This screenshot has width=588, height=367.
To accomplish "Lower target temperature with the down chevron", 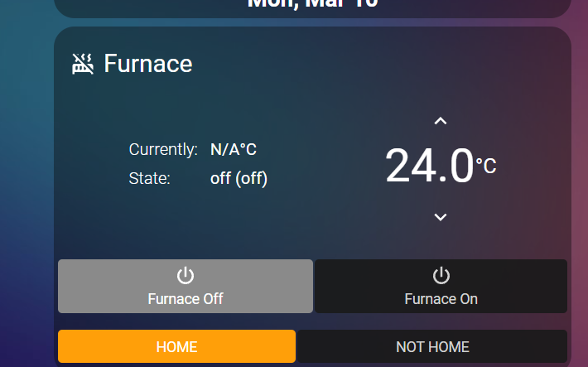I will pyautogui.click(x=441, y=217).
